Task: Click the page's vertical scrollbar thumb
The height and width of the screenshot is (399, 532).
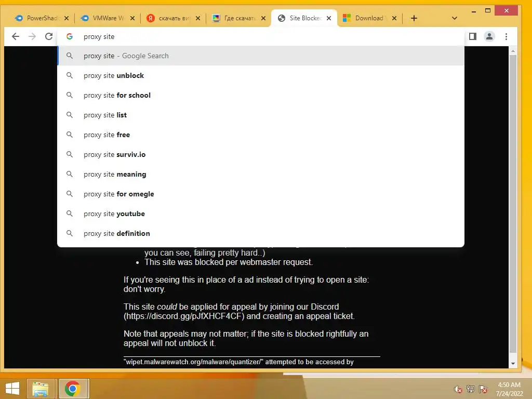Action: click(x=513, y=204)
